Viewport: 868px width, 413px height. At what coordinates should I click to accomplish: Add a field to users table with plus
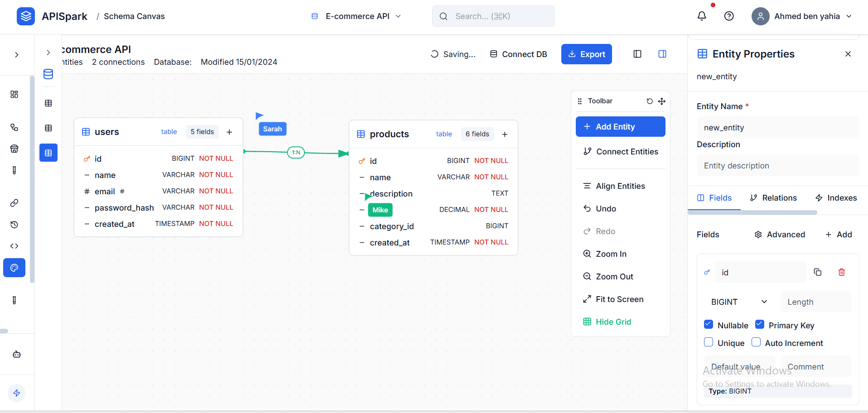pyautogui.click(x=229, y=132)
